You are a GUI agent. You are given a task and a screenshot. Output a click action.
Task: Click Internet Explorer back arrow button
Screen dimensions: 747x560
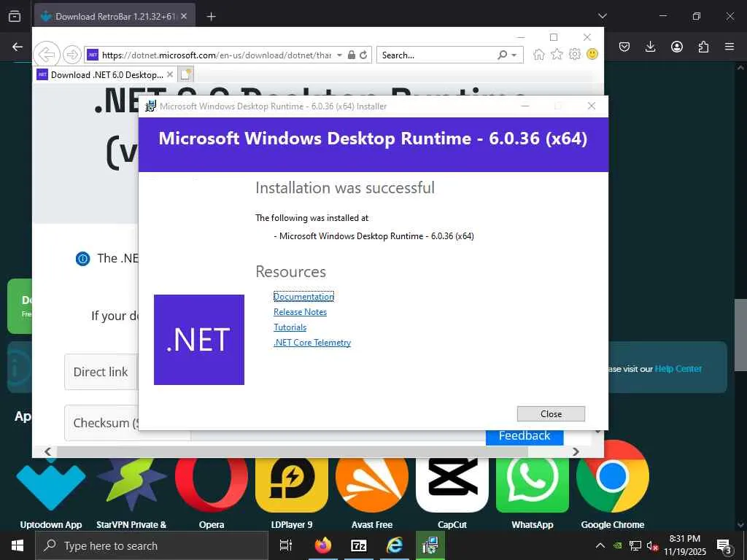(x=46, y=55)
